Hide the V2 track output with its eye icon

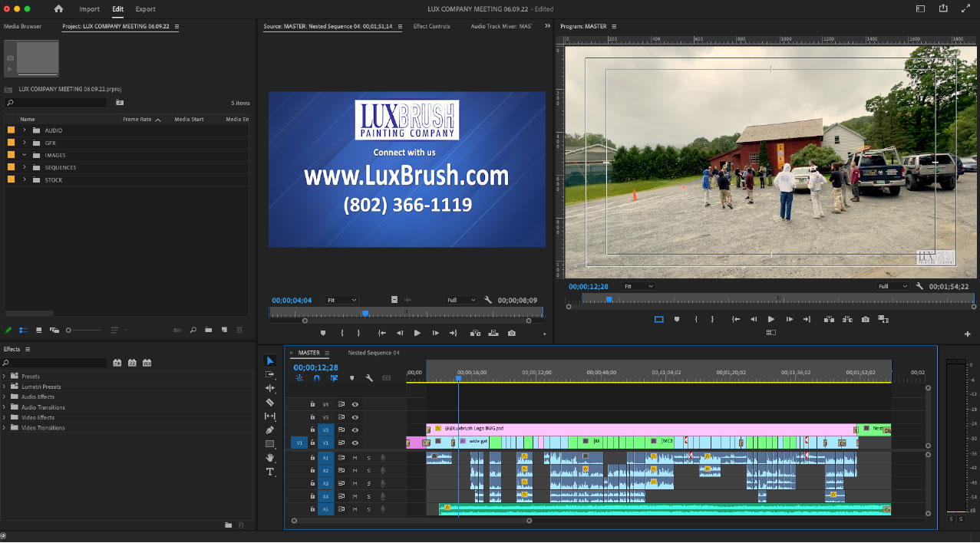(355, 430)
